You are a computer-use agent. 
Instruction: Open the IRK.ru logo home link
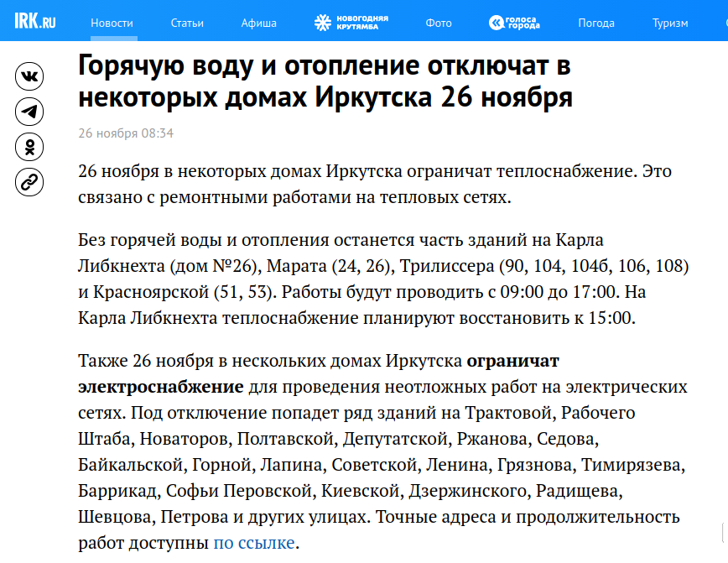pyautogui.click(x=35, y=21)
